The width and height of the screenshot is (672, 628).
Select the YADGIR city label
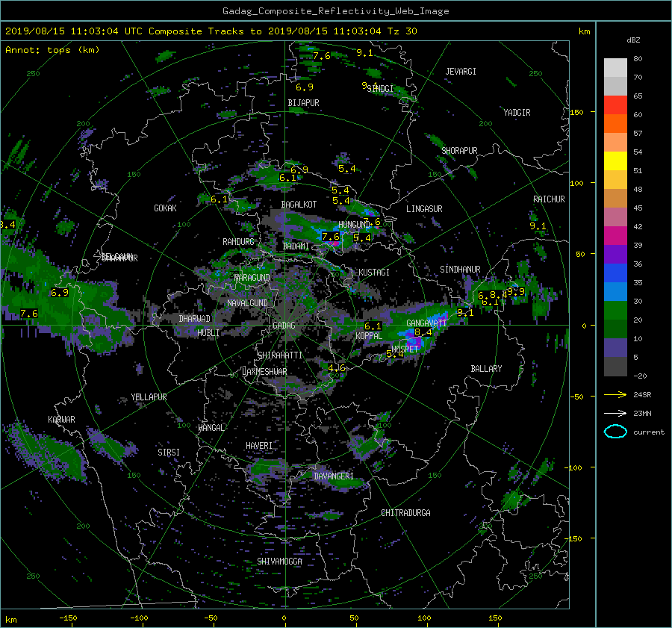click(x=517, y=113)
